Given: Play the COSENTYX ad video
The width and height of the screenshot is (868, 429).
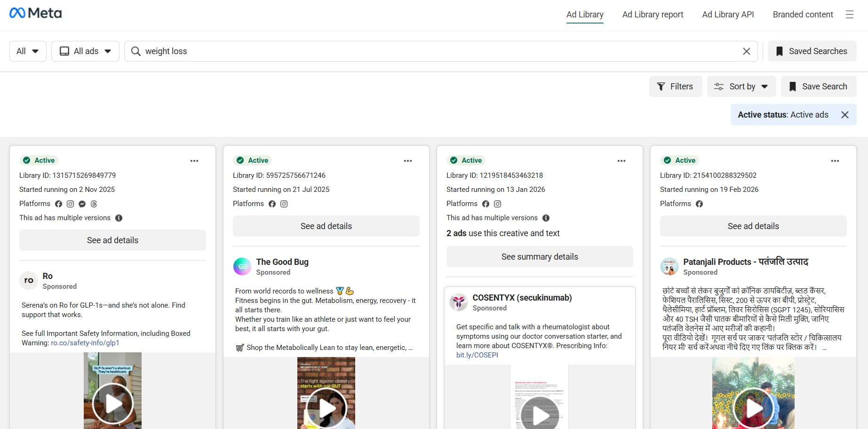Looking at the screenshot, I should [540, 415].
